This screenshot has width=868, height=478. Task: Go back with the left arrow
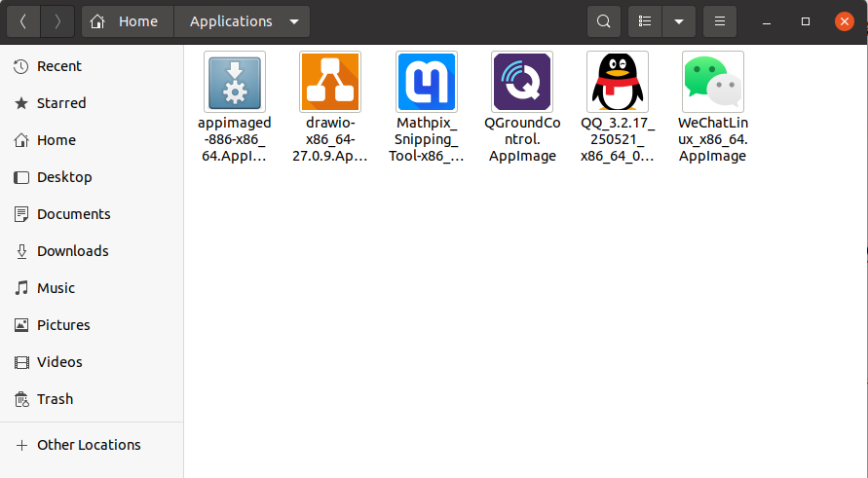click(x=23, y=21)
